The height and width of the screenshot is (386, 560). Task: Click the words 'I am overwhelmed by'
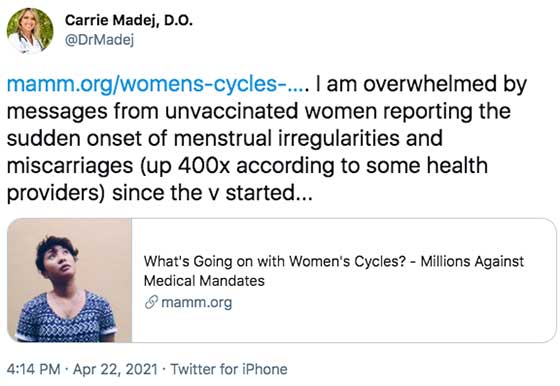[421, 84]
